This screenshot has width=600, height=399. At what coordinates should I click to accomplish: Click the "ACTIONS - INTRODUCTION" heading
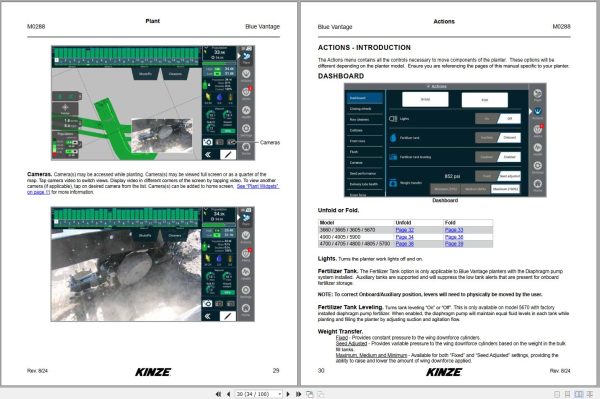(364, 47)
